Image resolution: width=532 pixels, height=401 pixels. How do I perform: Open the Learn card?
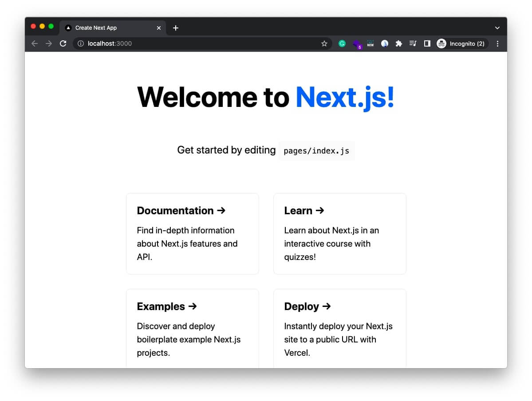(x=339, y=234)
